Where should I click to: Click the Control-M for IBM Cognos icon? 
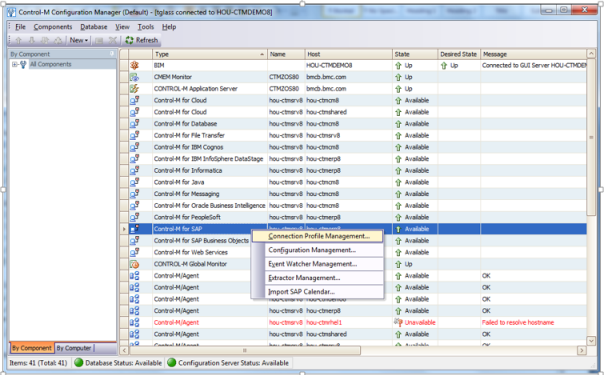click(x=134, y=147)
